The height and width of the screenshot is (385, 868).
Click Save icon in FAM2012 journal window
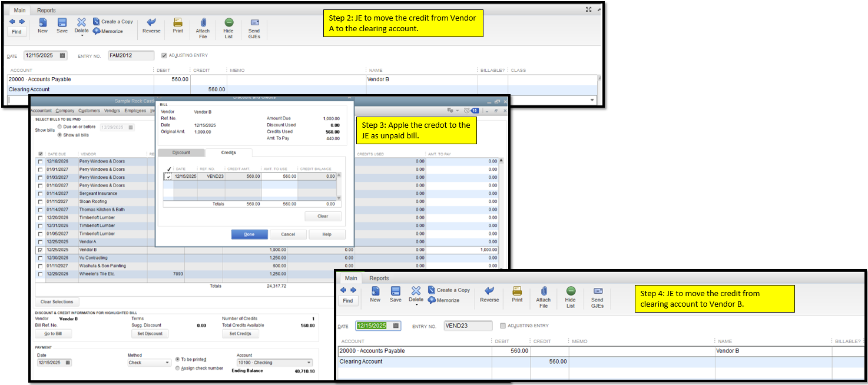62,22
